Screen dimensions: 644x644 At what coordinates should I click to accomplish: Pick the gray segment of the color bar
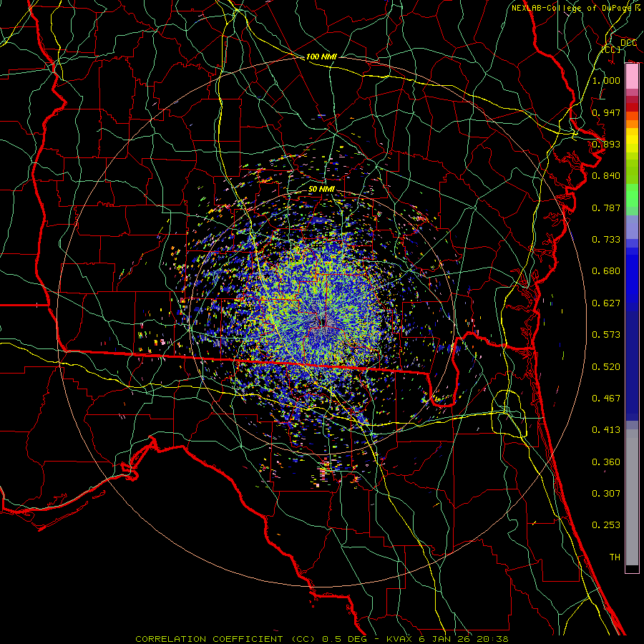point(632,497)
